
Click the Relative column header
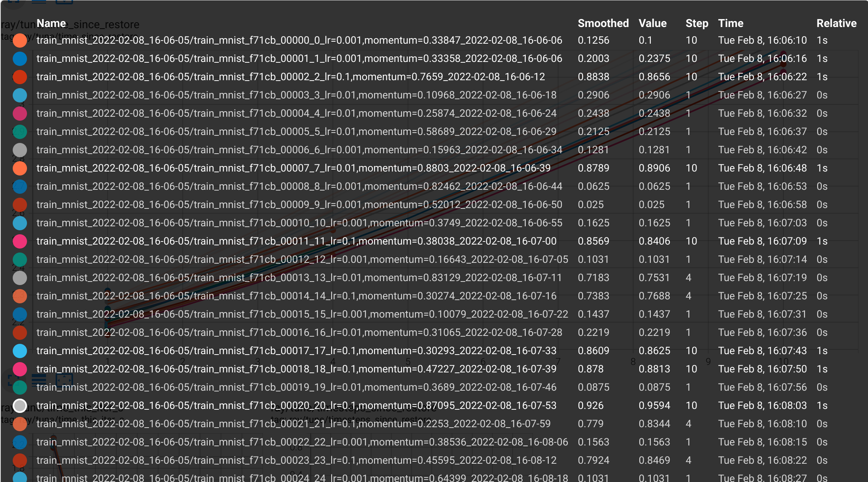[836, 23]
